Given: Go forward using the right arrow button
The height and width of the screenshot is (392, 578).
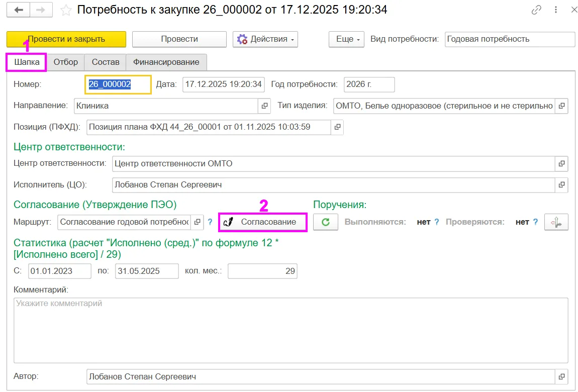Looking at the screenshot, I should pyautogui.click(x=41, y=10).
